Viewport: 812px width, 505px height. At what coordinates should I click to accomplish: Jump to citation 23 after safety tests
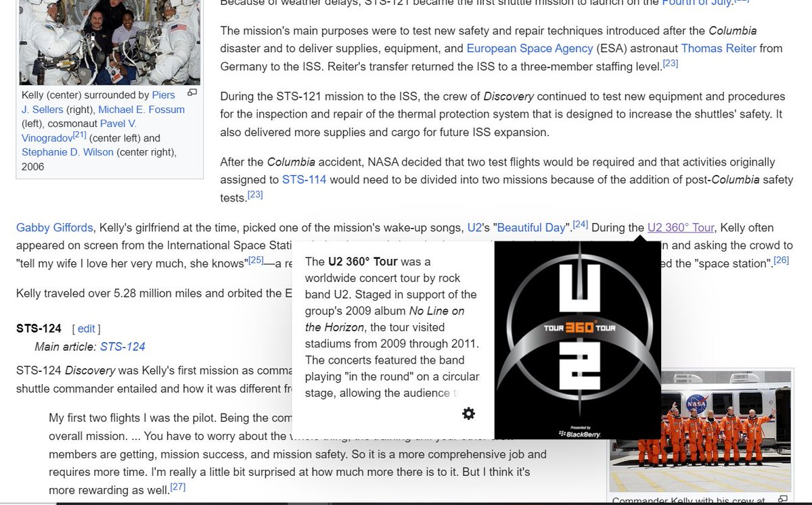pos(255,195)
